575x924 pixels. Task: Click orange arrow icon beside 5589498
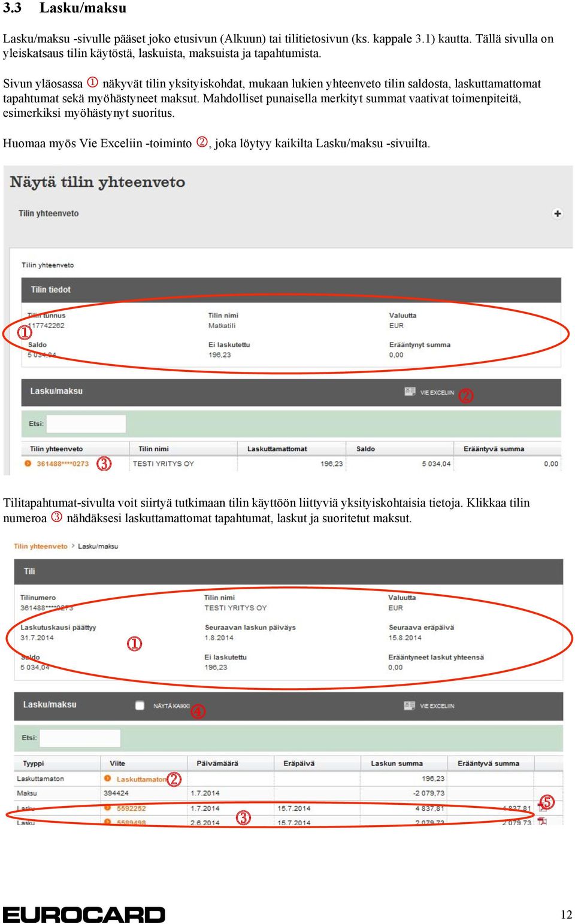pos(107,822)
